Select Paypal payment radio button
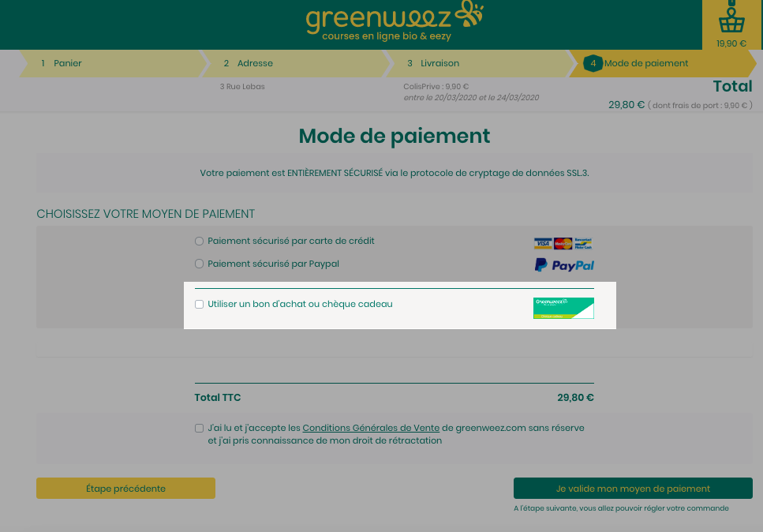The image size is (763, 532). 199,264
